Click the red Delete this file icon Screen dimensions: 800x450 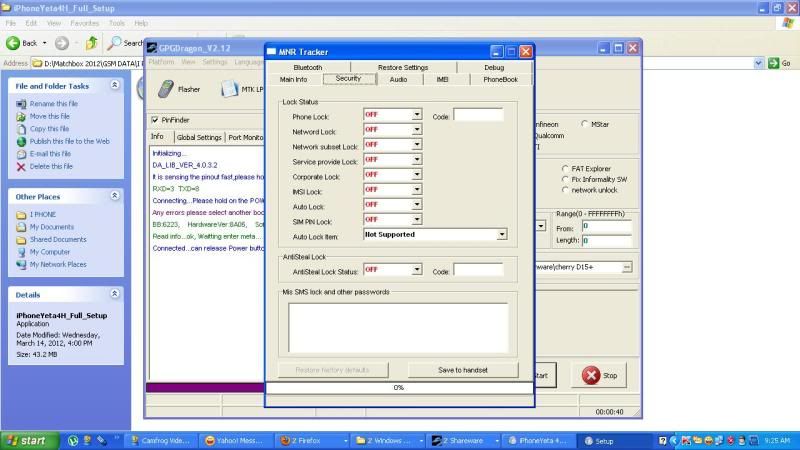[x=21, y=166]
